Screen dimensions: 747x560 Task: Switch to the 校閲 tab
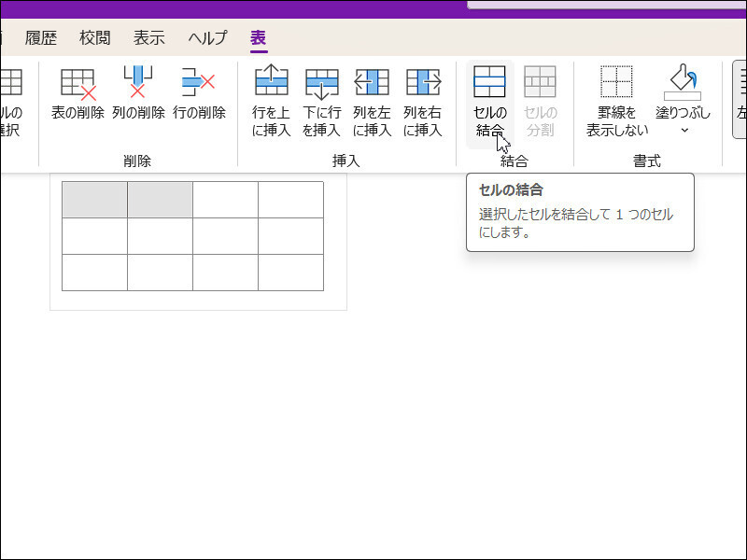[94, 38]
